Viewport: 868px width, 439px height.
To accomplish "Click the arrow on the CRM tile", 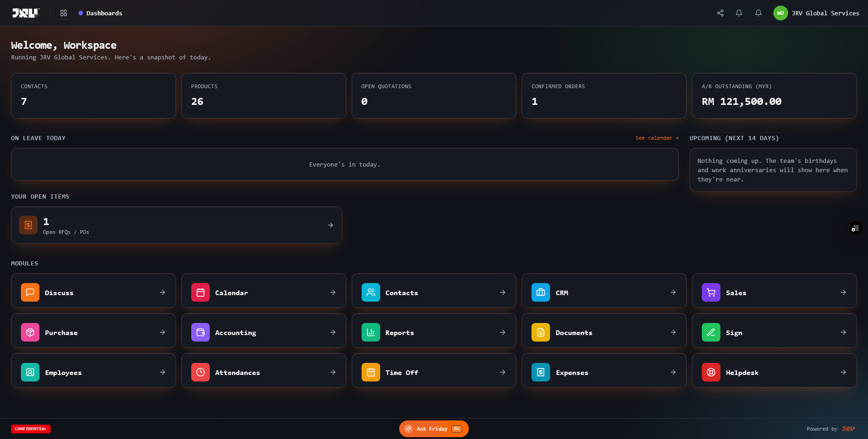I will (x=673, y=292).
